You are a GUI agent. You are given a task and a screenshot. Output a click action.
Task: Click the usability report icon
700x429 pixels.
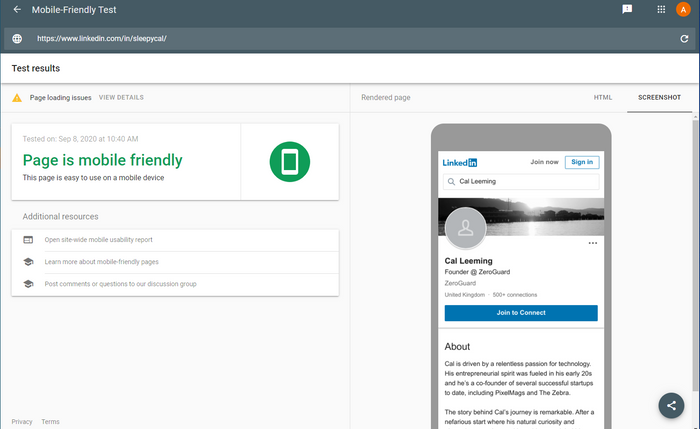click(28, 240)
